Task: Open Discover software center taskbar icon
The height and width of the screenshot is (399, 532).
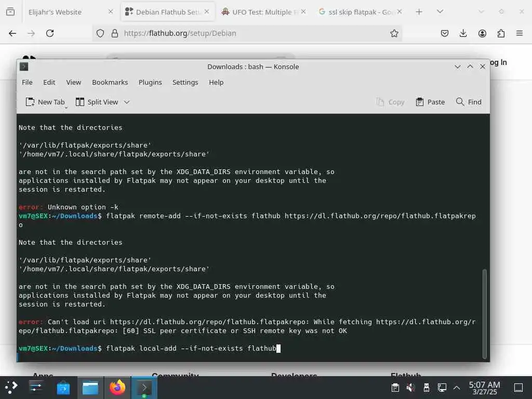Action: click(x=63, y=388)
